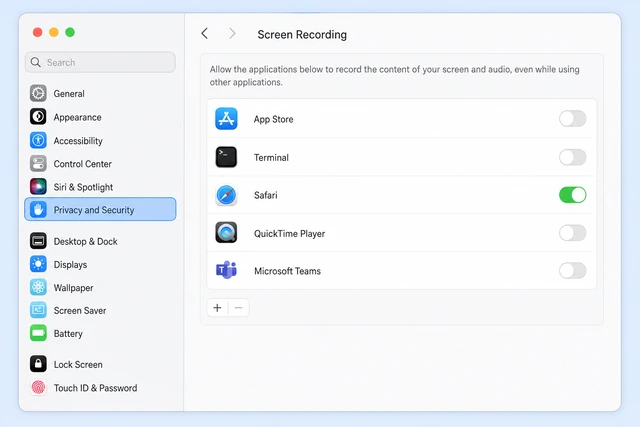
Task: Go back with the left chevron
Action: 205,34
